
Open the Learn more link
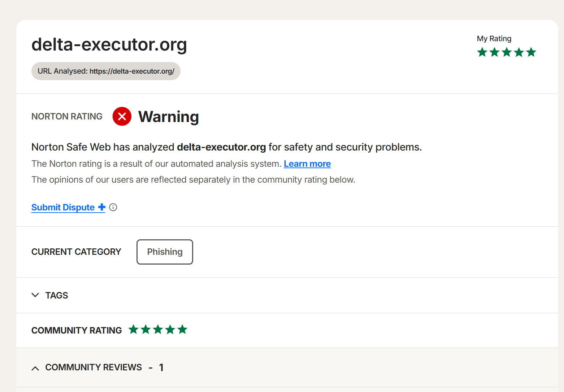point(307,164)
